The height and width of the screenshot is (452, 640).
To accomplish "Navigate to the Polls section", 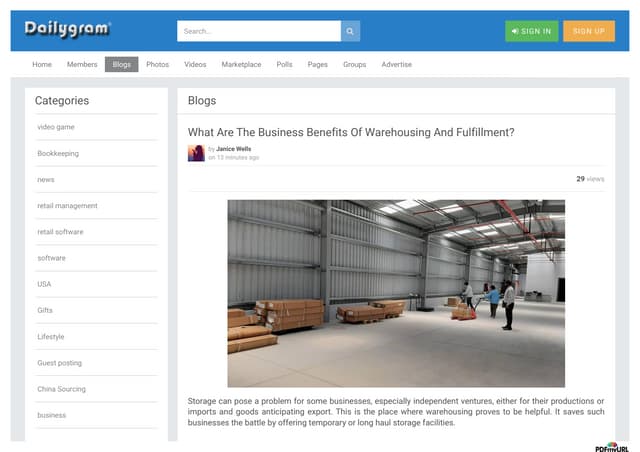I will tap(284, 64).
